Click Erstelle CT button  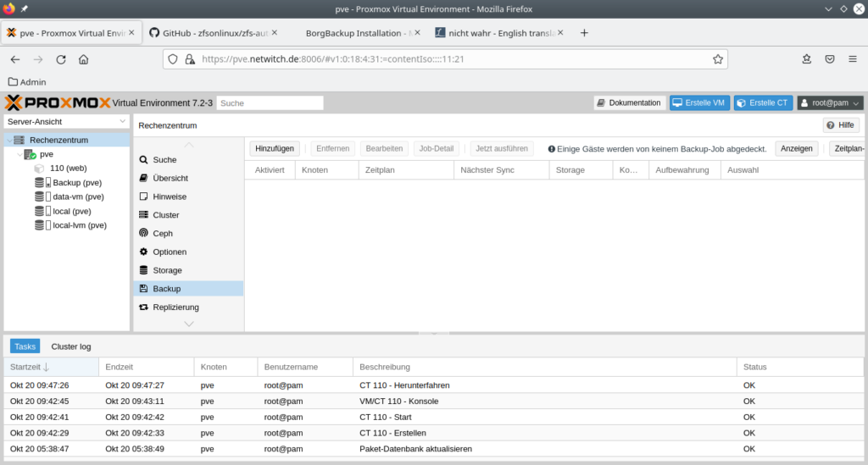tap(764, 102)
